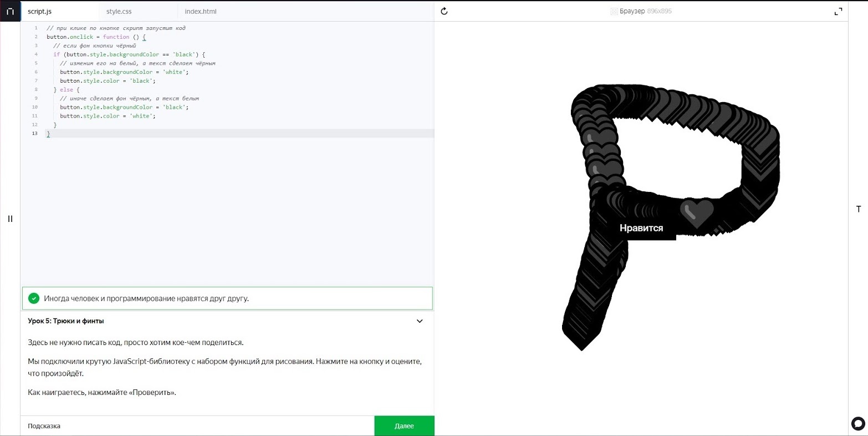The height and width of the screenshot is (436, 868).
Task: Reload the browser preview with the refresh icon
Action: click(x=444, y=11)
